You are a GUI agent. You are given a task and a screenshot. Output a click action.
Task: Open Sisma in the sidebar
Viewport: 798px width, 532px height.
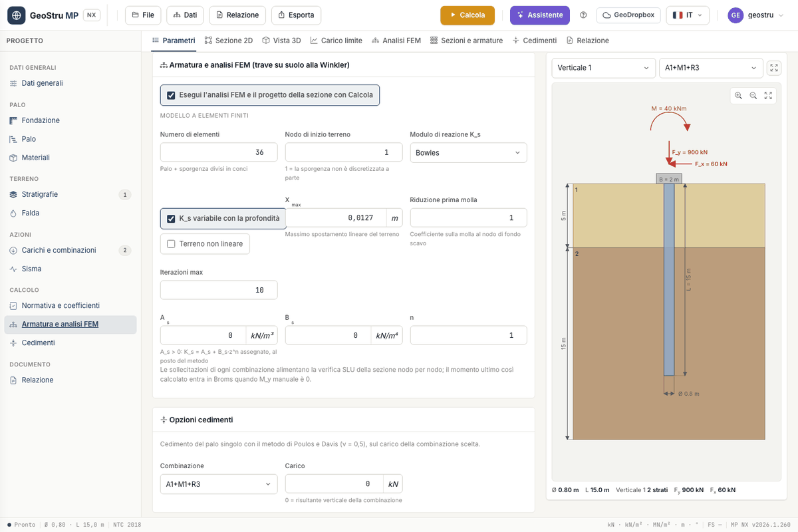pyautogui.click(x=70, y=269)
